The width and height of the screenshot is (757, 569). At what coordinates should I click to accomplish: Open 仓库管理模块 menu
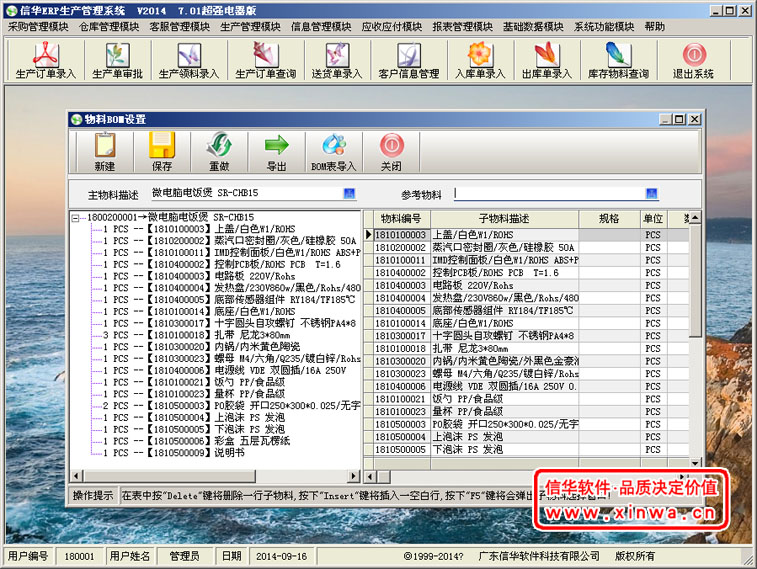[109, 27]
